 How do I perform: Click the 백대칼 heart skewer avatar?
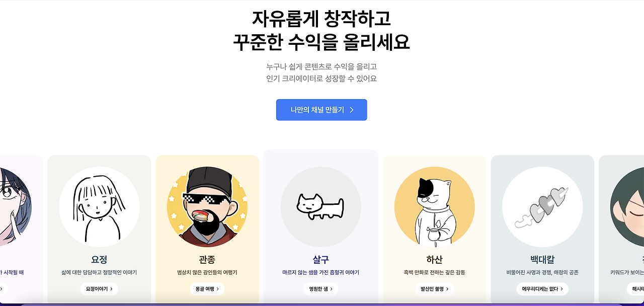542,207
